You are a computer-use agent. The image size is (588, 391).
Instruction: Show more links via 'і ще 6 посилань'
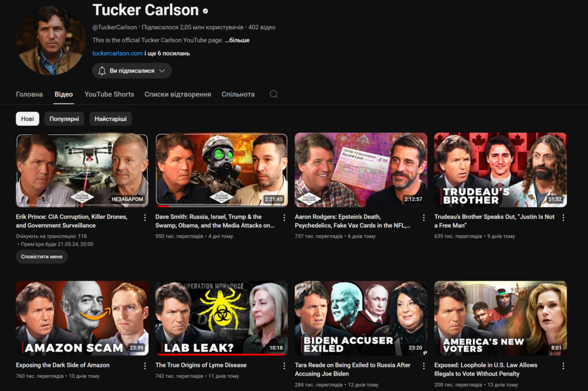coord(167,53)
